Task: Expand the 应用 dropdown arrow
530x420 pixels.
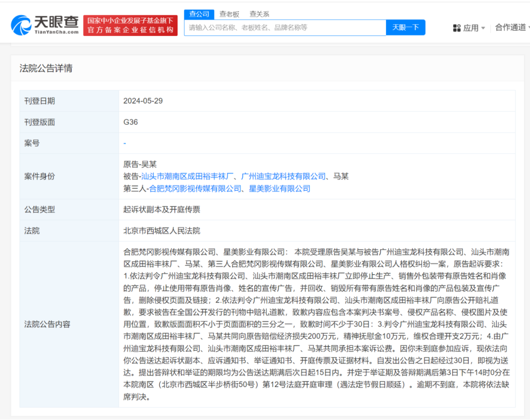Action: (x=484, y=28)
